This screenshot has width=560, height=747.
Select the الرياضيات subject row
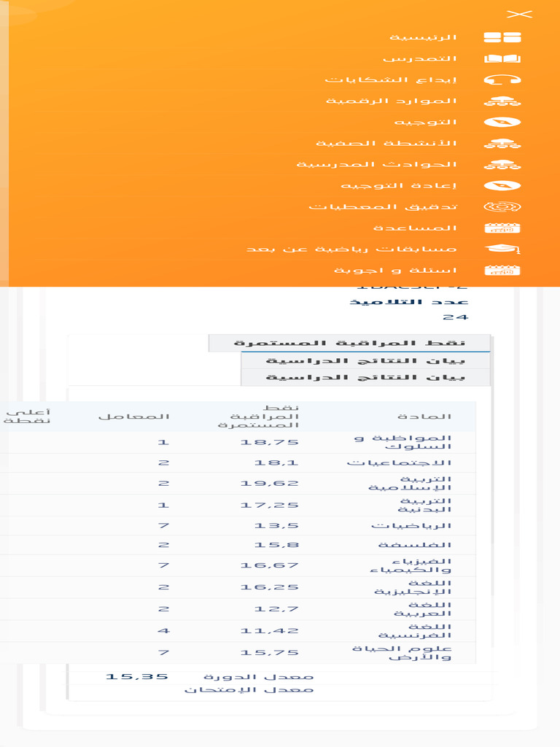[238, 525]
